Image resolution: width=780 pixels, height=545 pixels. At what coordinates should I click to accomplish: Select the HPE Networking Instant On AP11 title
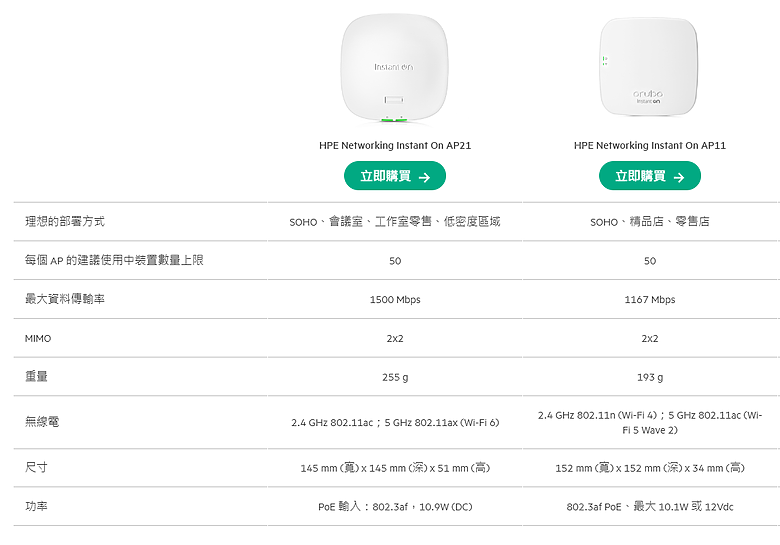pos(650,145)
